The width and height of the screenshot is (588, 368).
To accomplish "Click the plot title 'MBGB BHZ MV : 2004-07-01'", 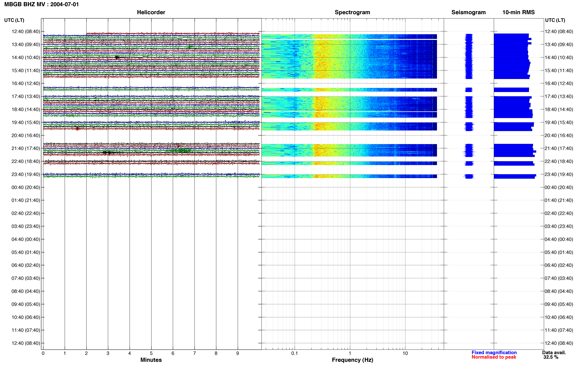I will [x=42, y=4].
